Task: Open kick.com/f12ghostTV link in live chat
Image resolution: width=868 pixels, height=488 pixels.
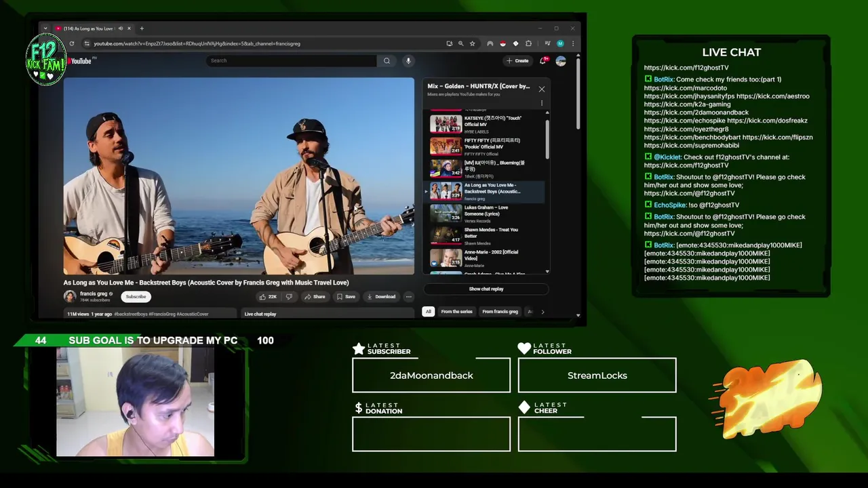Action: [x=686, y=68]
